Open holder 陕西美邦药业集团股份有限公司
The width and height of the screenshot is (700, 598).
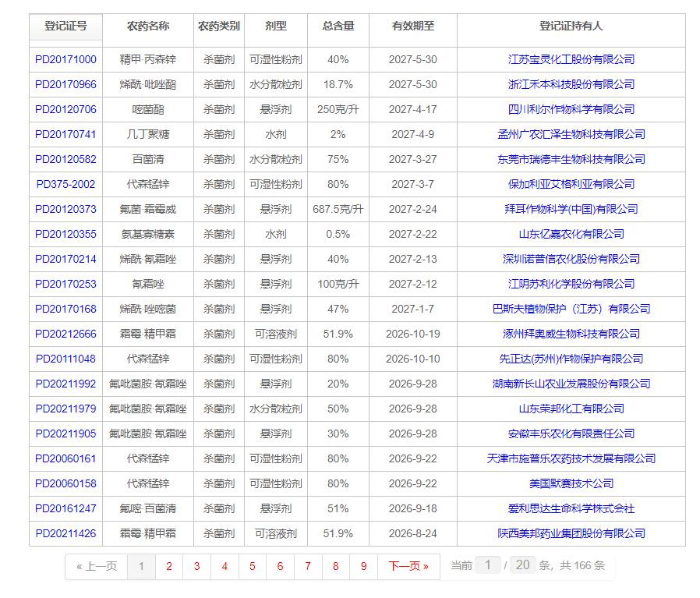click(571, 534)
